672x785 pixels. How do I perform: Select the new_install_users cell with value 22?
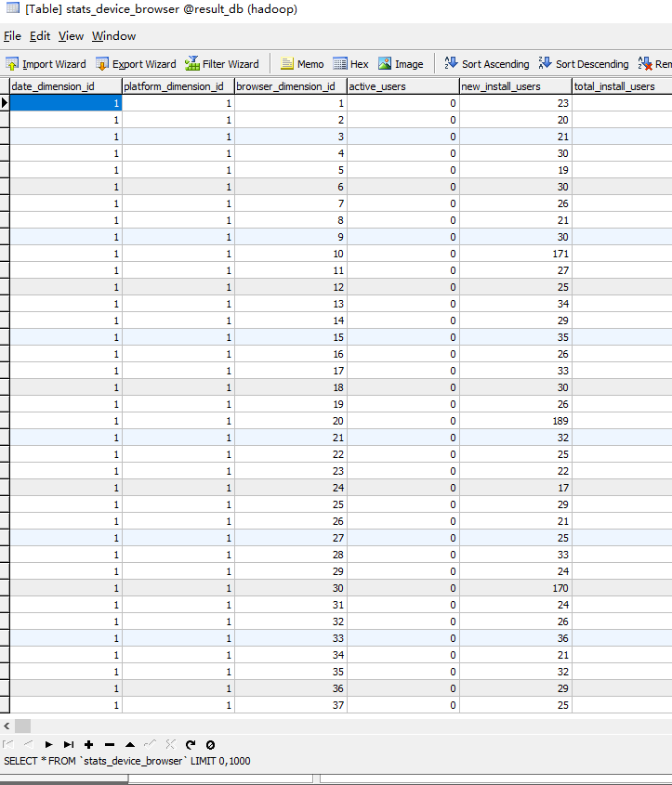[515, 471]
